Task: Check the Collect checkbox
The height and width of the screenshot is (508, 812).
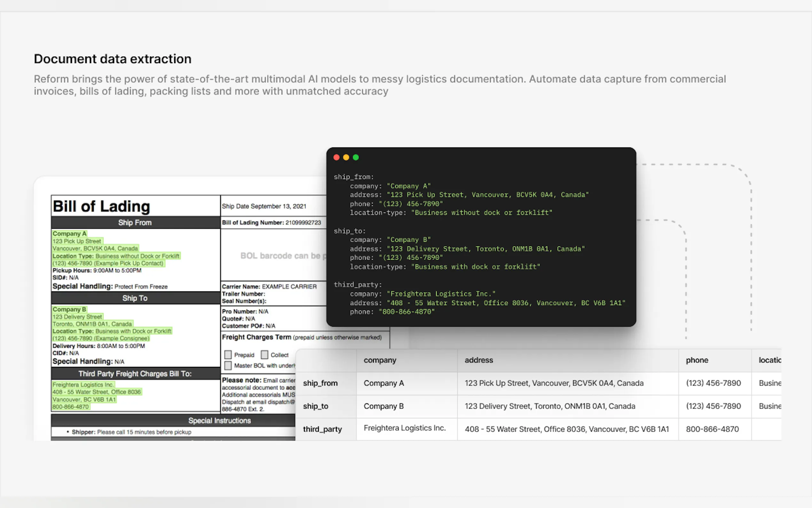Action: tap(264, 355)
